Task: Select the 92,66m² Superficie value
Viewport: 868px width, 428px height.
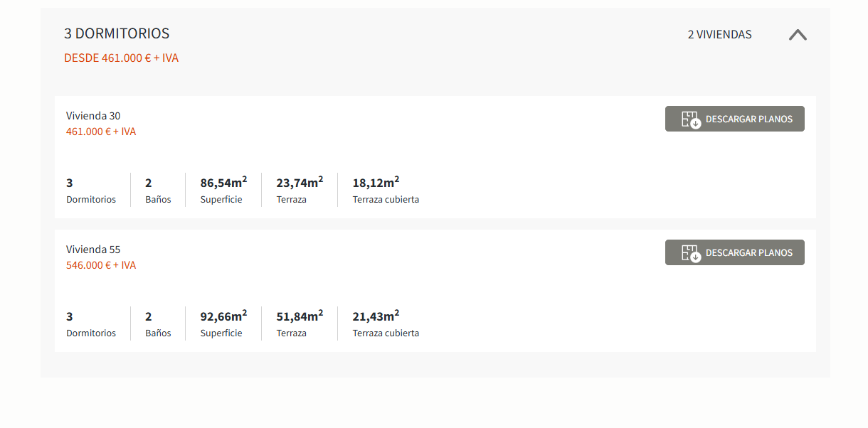Action: 223,316
